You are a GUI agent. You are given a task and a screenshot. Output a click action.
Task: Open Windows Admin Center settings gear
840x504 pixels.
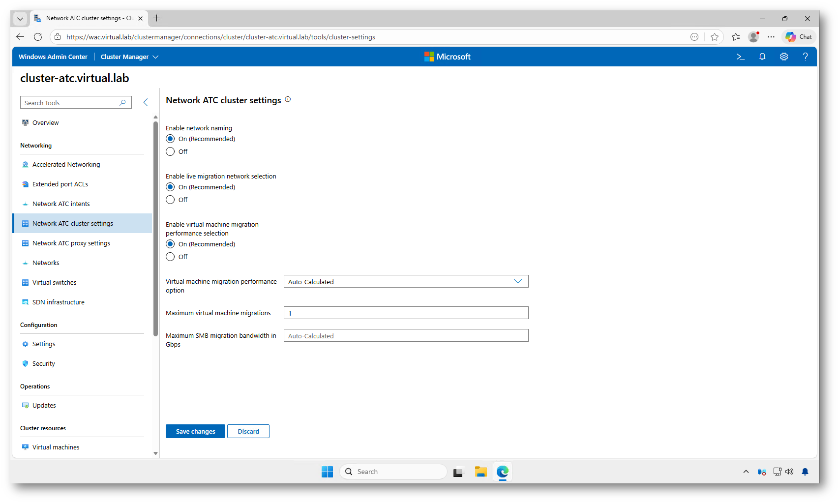point(783,57)
